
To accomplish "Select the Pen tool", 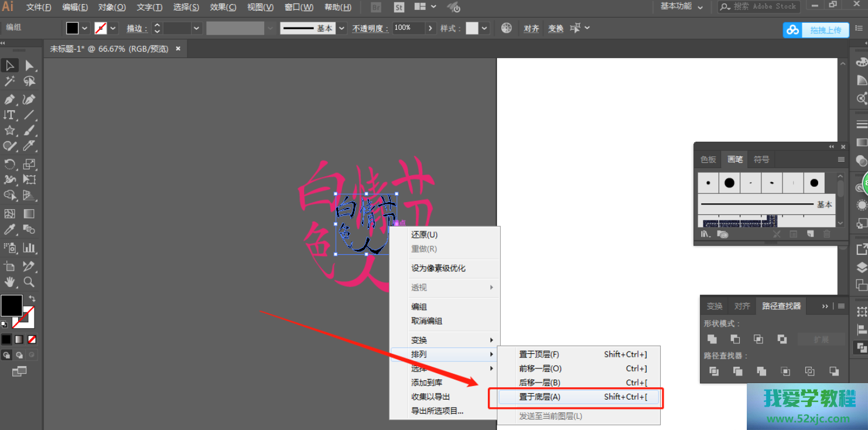I will pyautogui.click(x=10, y=99).
